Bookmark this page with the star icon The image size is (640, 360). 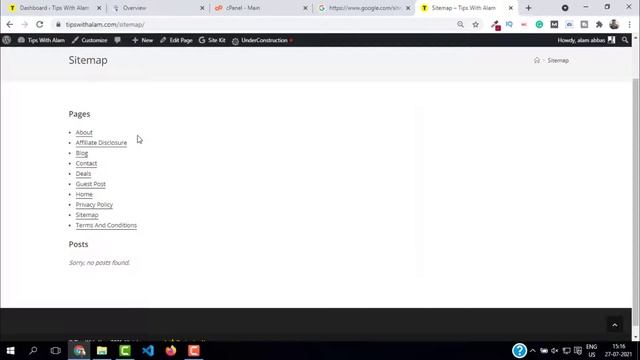pos(476,24)
